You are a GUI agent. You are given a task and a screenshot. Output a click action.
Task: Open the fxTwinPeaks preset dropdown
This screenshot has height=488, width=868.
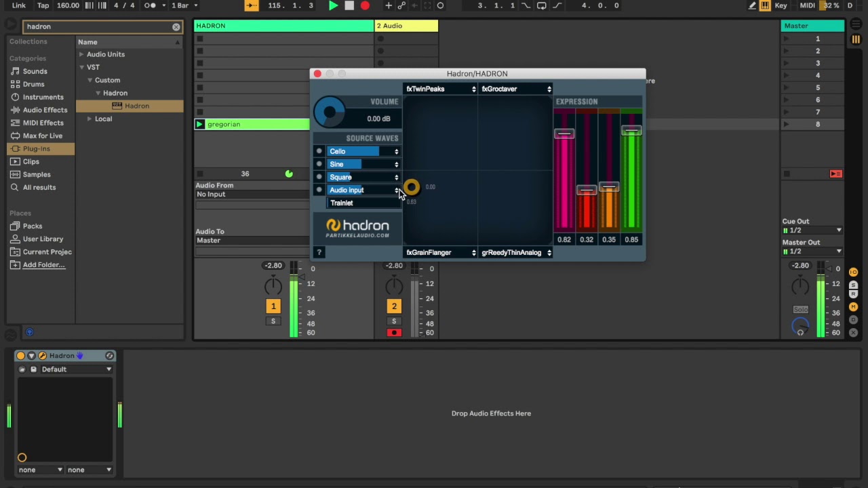coord(441,89)
